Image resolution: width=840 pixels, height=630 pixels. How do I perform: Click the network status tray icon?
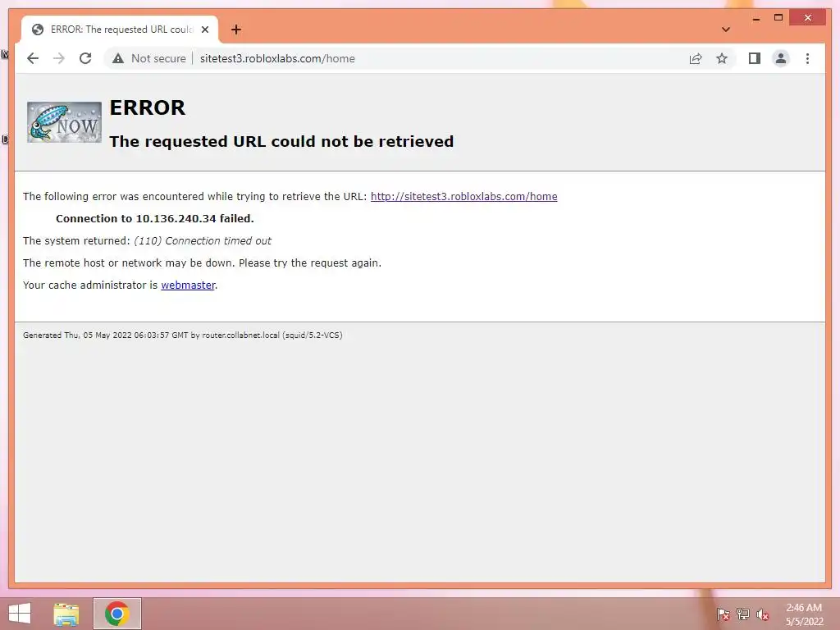click(742, 614)
